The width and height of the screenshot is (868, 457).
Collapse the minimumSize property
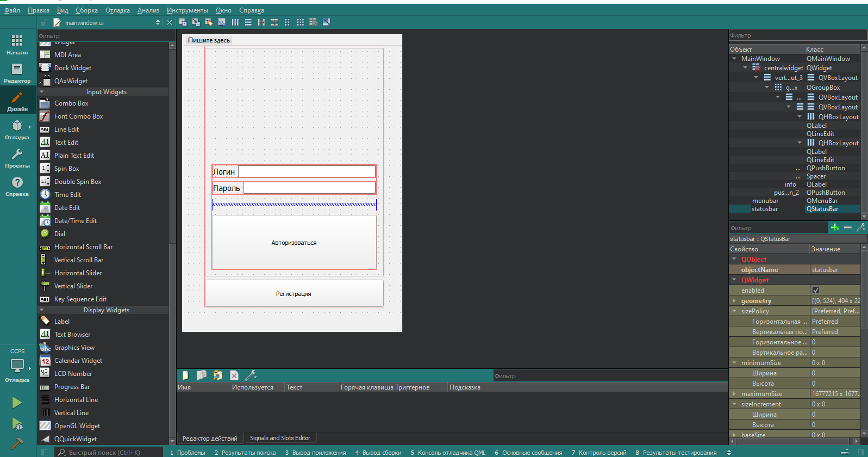pos(734,363)
